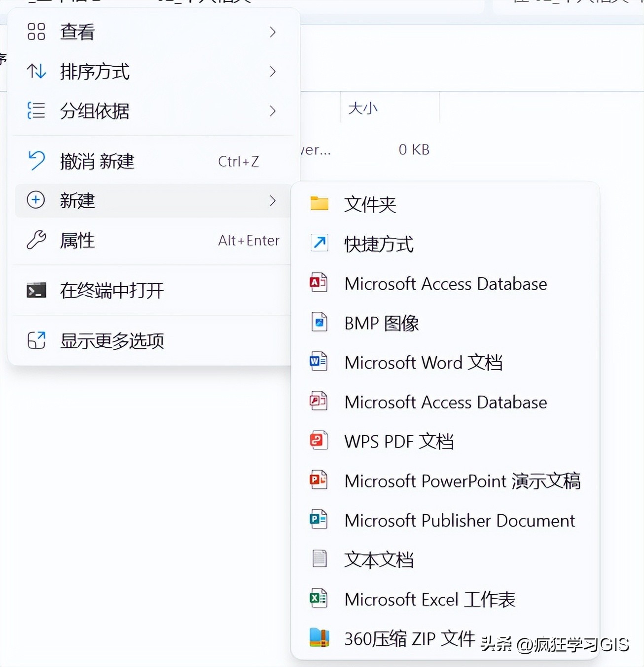
Task: Create a 360压缩 ZIP 文件
Action: (x=445, y=638)
